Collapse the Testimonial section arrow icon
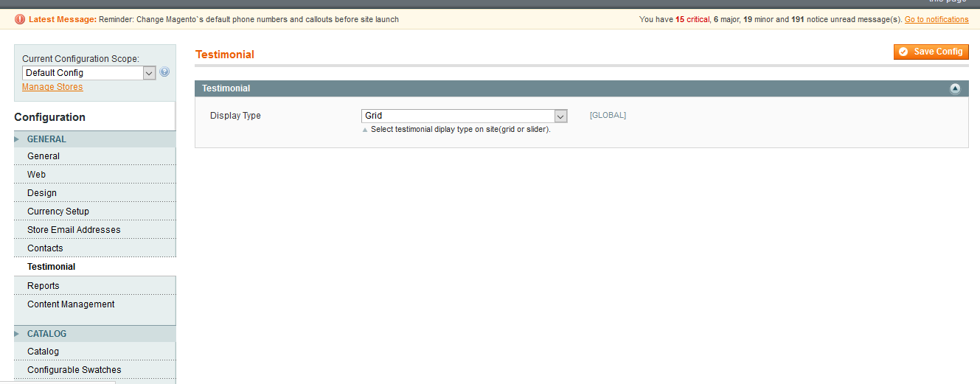This screenshot has height=384, width=980. [x=955, y=88]
